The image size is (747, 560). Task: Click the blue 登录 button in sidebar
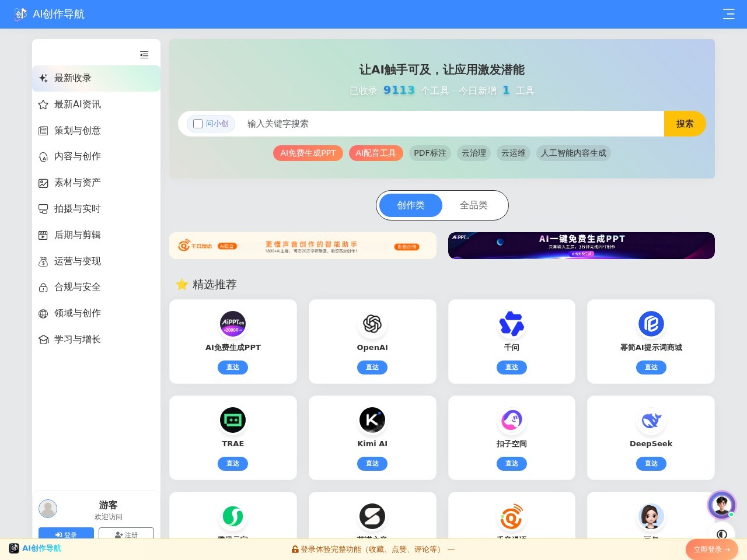pyautogui.click(x=66, y=534)
